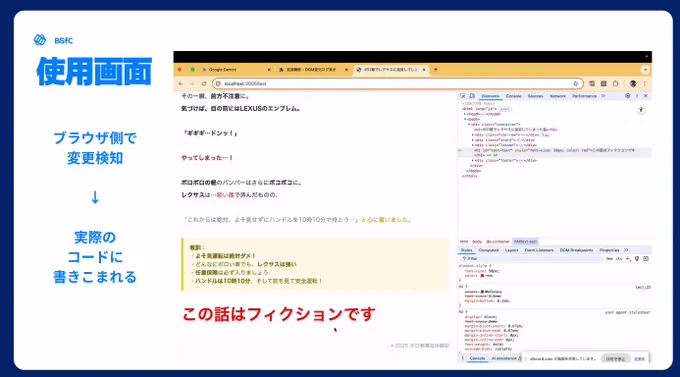Switch to DevTools Console panel tab
Screen dimensions: 680x377
point(513,96)
